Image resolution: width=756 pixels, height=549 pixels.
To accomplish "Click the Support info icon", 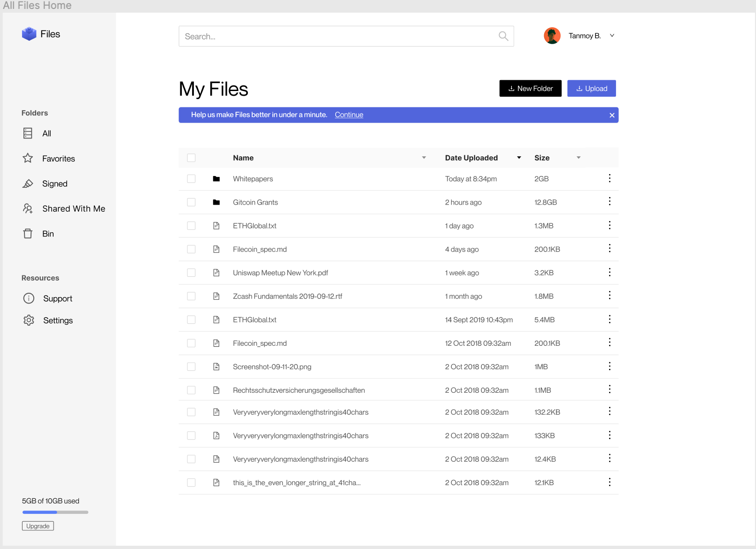I will click(x=29, y=298).
